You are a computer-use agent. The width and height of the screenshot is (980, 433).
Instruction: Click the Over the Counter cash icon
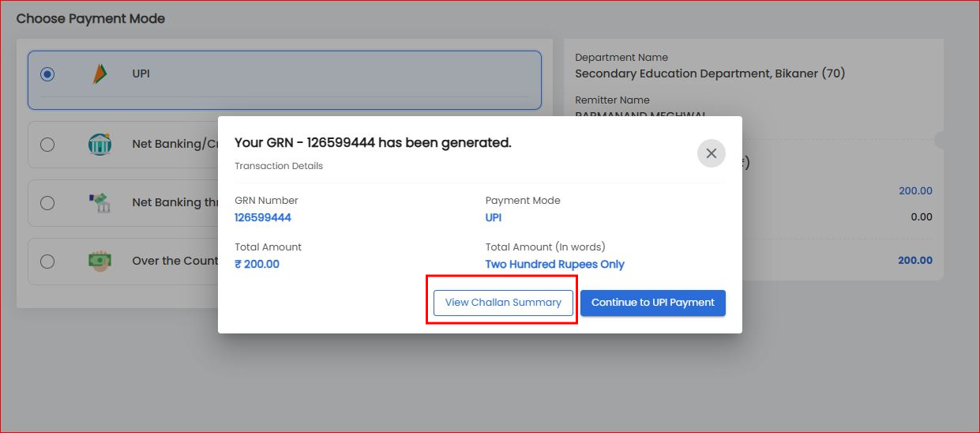point(100,261)
